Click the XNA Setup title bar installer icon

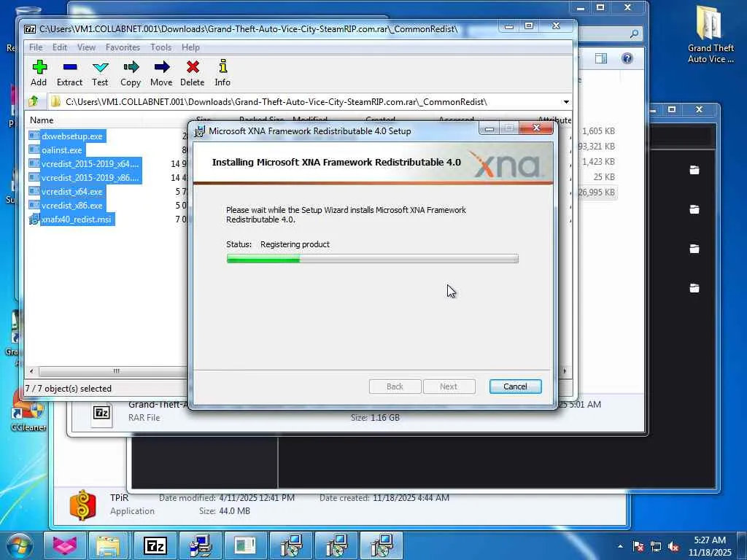(x=200, y=131)
